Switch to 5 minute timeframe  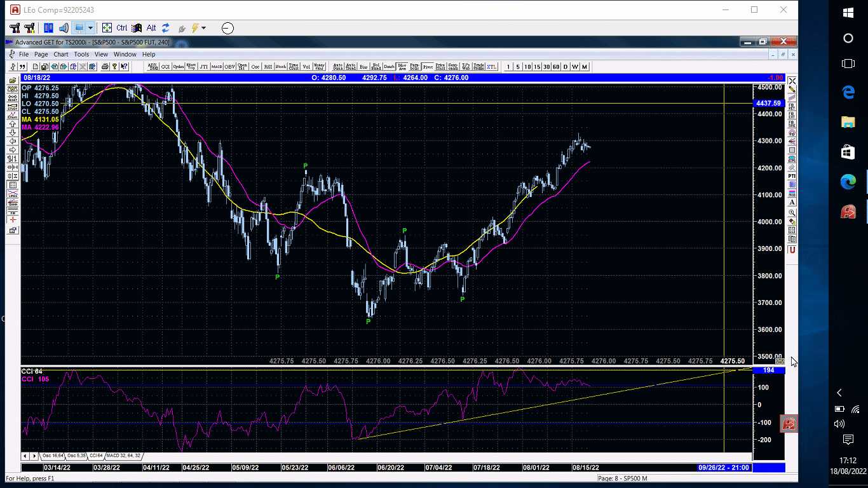(518, 67)
